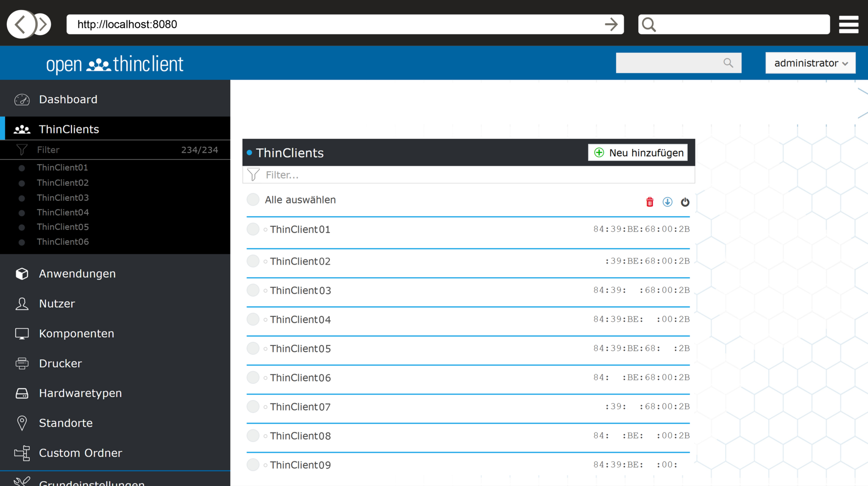Select ThinClient03 in the sidebar list
The width and height of the screenshot is (868, 486).
[63, 197]
